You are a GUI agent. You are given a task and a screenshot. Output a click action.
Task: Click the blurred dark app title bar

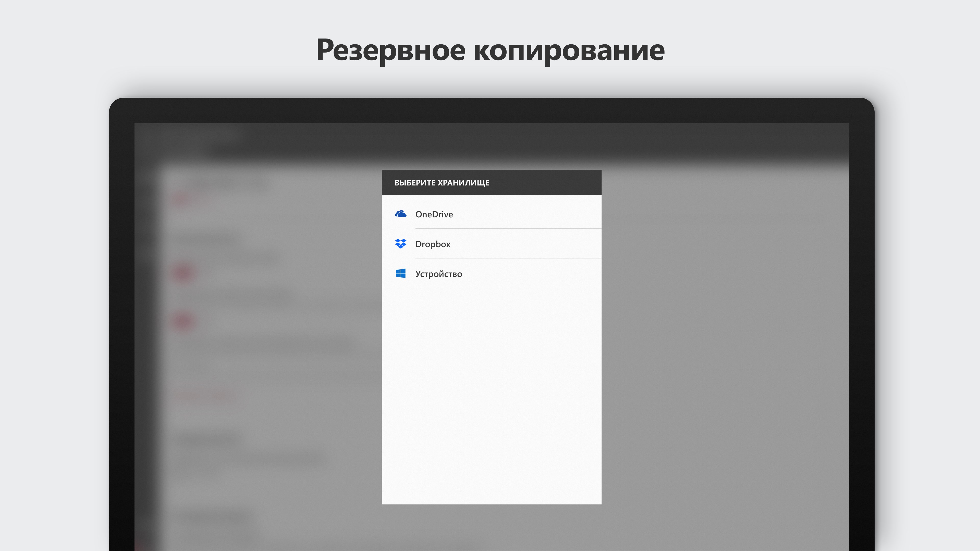[491, 141]
